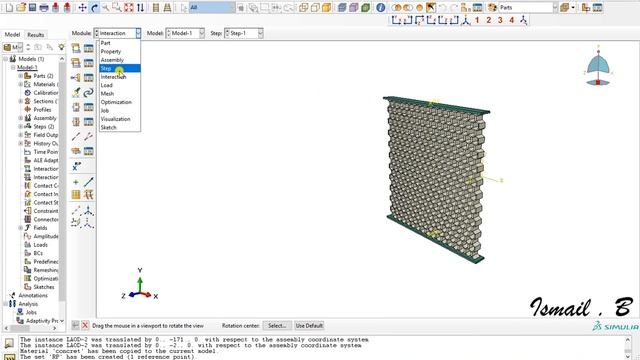Select the BCs item in model tree
The image size is (640, 360).
[x=38, y=253]
